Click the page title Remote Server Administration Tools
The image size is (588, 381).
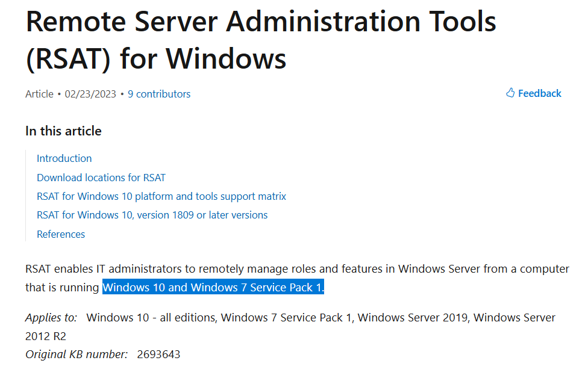pos(261,40)
